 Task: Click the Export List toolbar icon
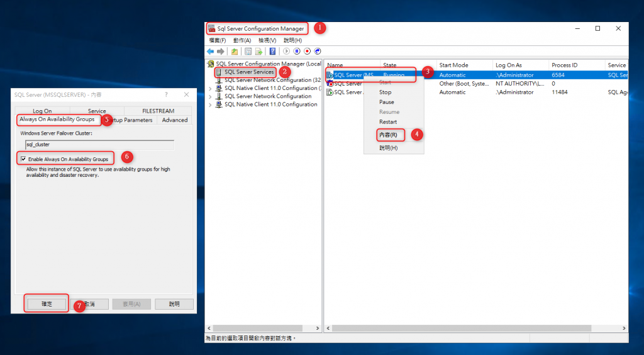click(258, 52)
